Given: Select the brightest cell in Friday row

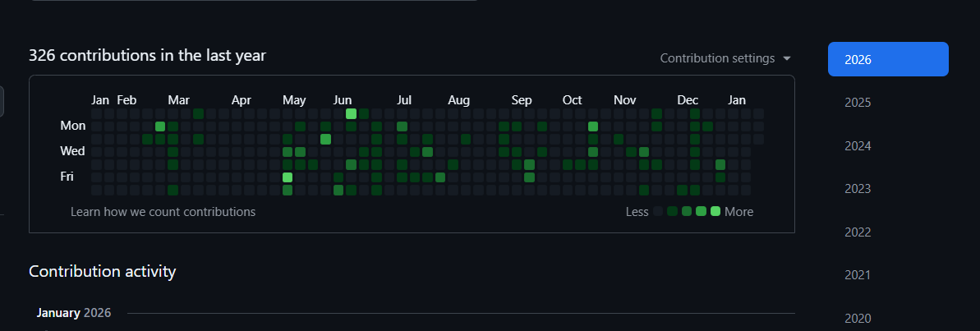Looking at the screenshot, I should click(288, 177).
